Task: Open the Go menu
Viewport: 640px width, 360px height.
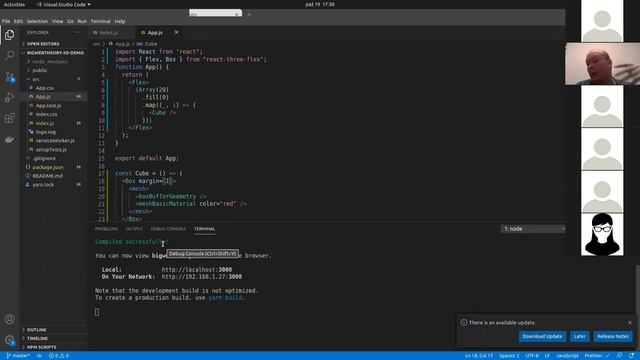Action: pyautogui.click(x=70, y=21)
